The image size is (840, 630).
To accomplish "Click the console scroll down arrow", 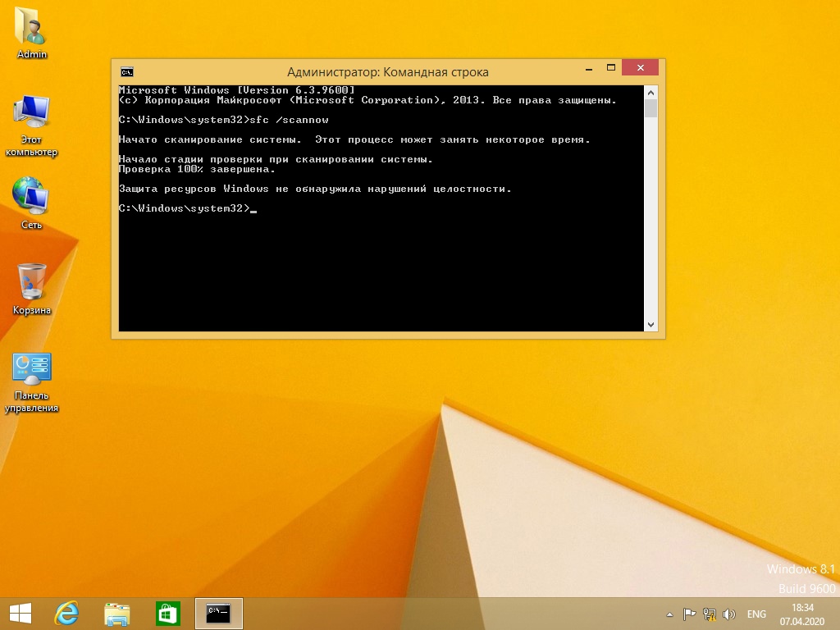I will pos(651,325).
